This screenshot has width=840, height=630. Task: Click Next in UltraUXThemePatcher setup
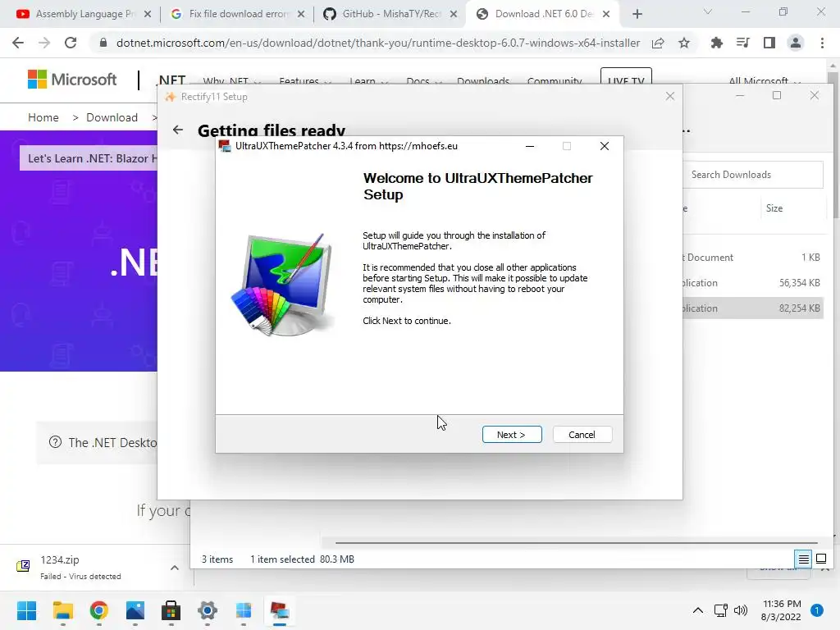click(x=512, y=435)
